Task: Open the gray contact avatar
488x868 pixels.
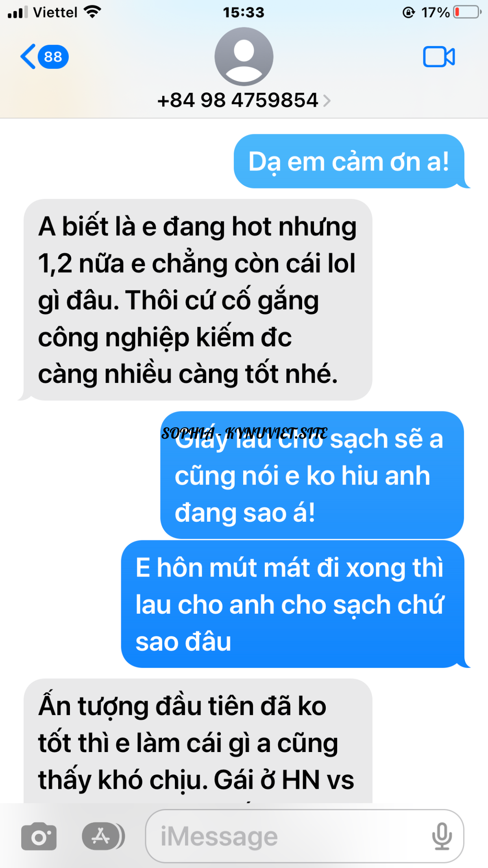Action: tap(244, 57)
